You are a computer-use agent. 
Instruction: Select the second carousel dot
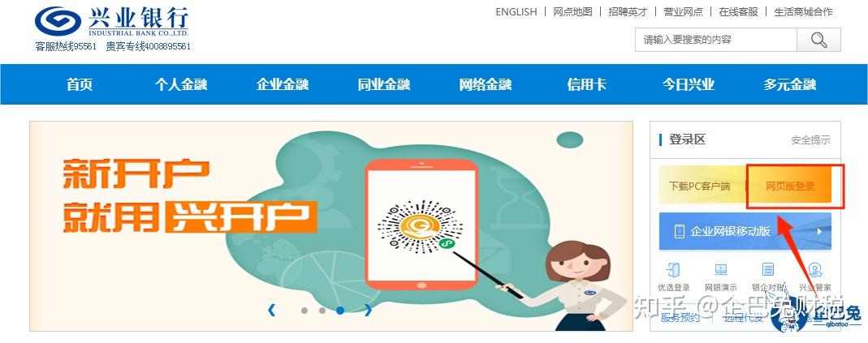point(322,311)
